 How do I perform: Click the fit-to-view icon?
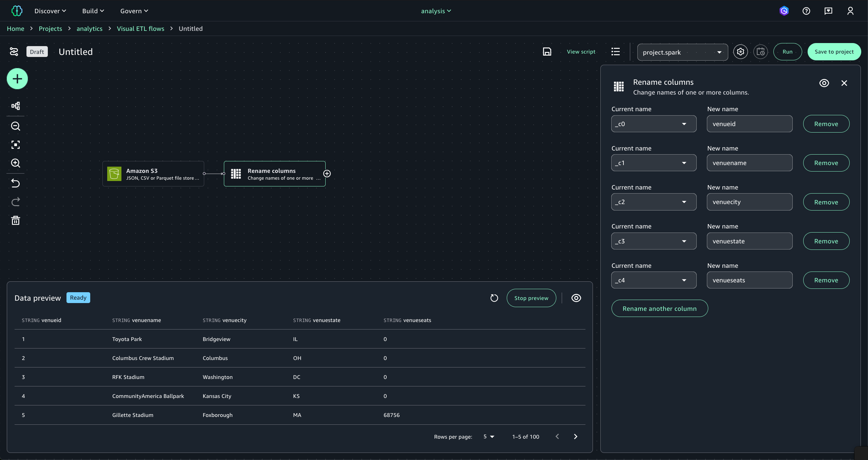(16, 145)
